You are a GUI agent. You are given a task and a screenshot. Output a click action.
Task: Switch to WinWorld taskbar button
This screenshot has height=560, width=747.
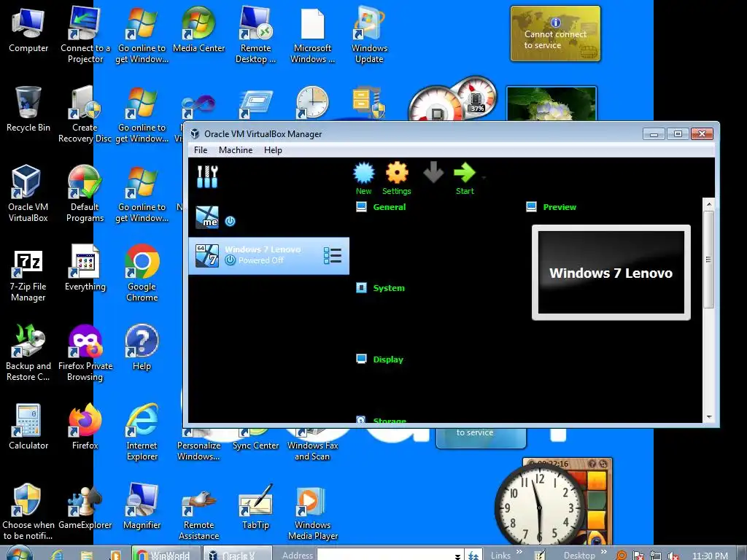(166, 554)
